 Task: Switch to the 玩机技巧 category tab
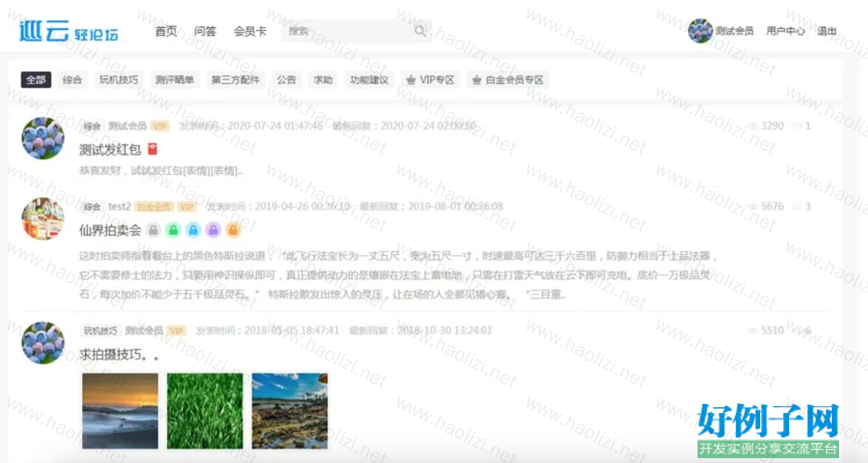tap(119, 80)
